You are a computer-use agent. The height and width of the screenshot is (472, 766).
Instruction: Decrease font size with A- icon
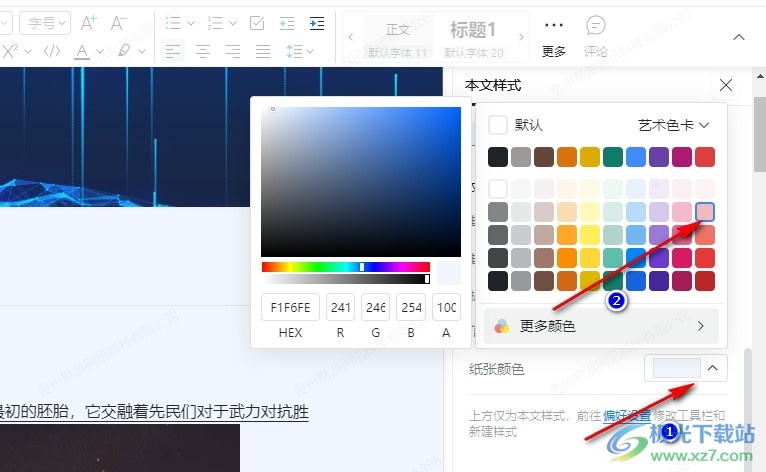[118, 23]
